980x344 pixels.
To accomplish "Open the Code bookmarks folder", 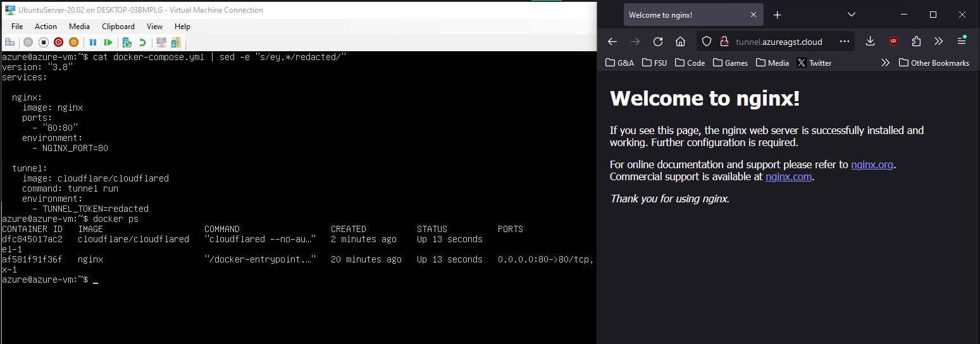I will click(690, 63).
